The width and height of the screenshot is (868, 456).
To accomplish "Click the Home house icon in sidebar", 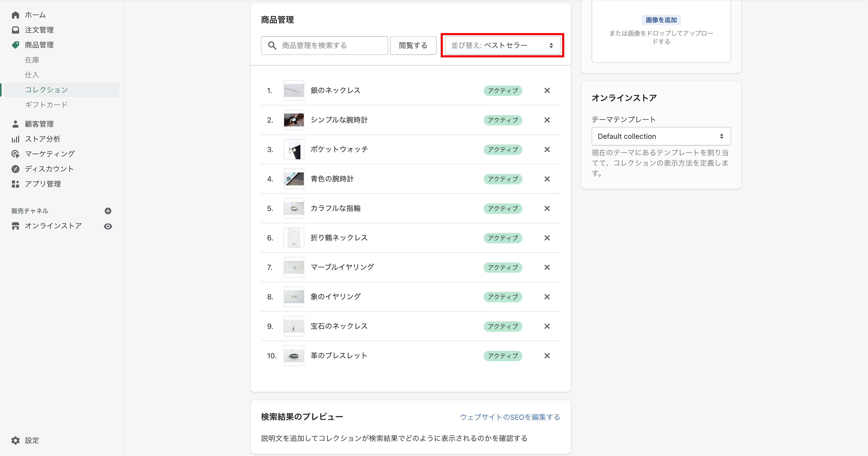I will pos(15,15).
